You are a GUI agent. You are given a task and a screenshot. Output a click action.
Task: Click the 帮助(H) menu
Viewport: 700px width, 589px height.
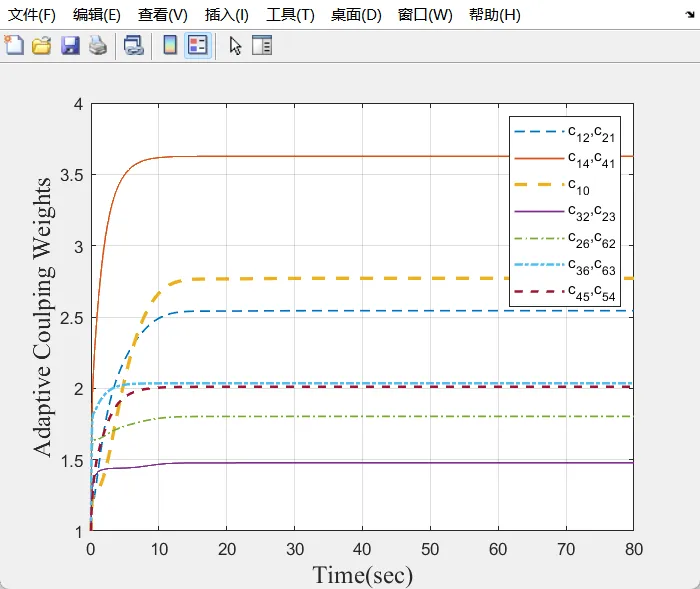tap(495, 15)
